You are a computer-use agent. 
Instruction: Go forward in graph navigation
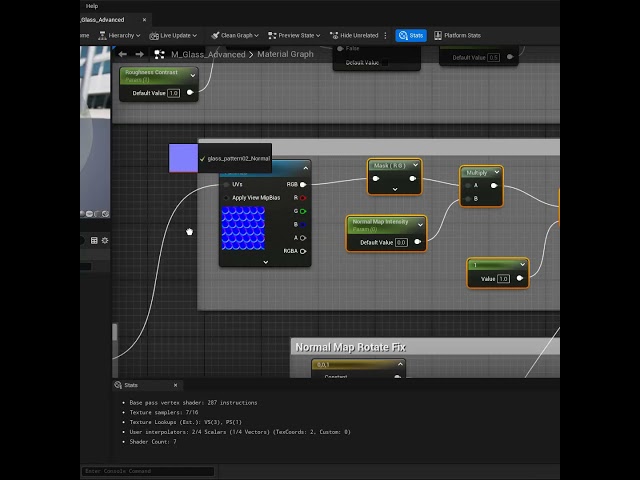[x=140, y=54]
